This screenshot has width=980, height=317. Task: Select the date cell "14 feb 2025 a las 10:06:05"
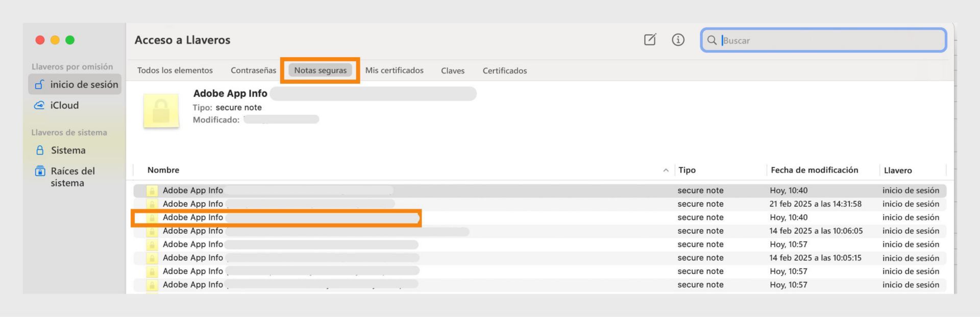(x=816, y=231)
